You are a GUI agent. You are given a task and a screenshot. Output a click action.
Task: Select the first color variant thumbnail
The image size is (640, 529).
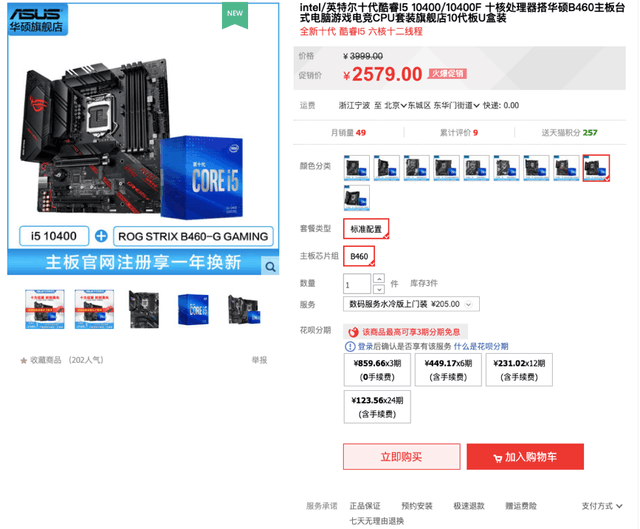(x=356, y=168)
